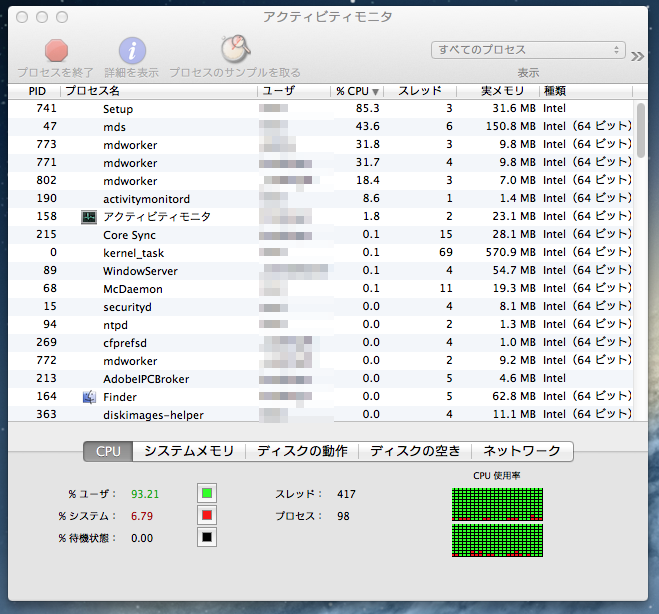Viewport: 659px width, 614px height.
Task: Sort by the 種類 column header
Action: click(x=586, y=91)
